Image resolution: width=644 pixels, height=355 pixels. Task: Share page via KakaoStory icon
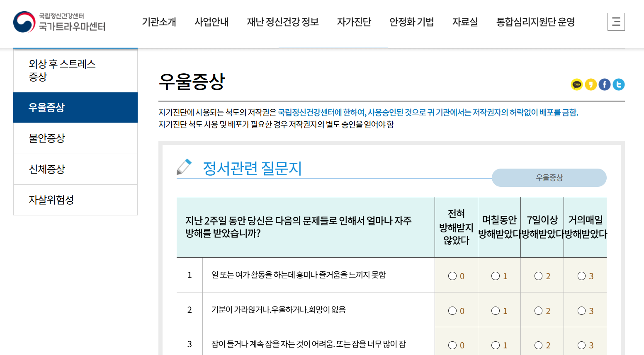[591, 85]
